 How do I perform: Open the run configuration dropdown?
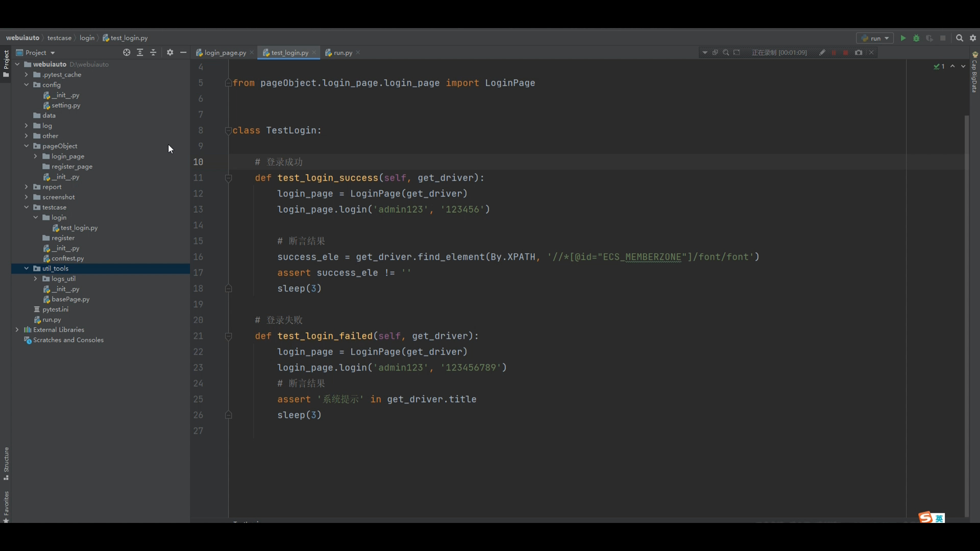point(875,38)
